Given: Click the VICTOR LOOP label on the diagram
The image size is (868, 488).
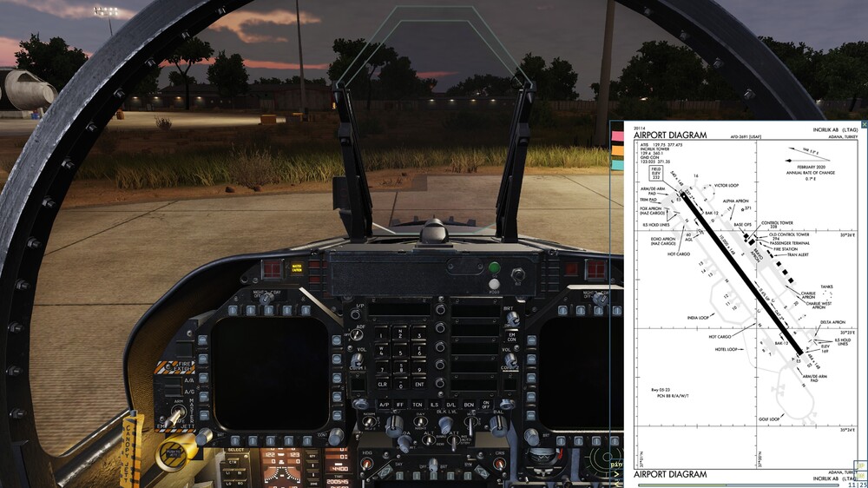Looking at the screenshot, I should point(727,186).
